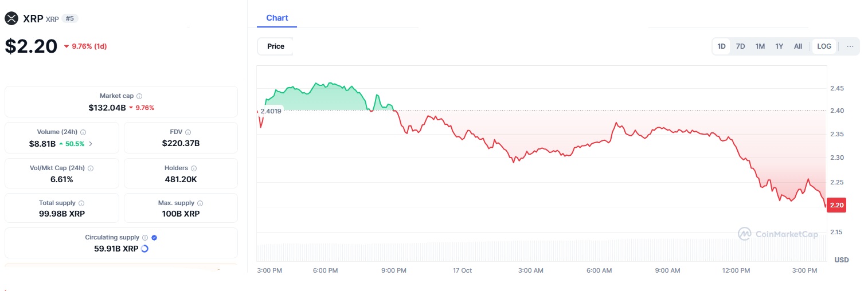Switch to the Chart tab
This screenshot has height=291, width=868.
277,18
